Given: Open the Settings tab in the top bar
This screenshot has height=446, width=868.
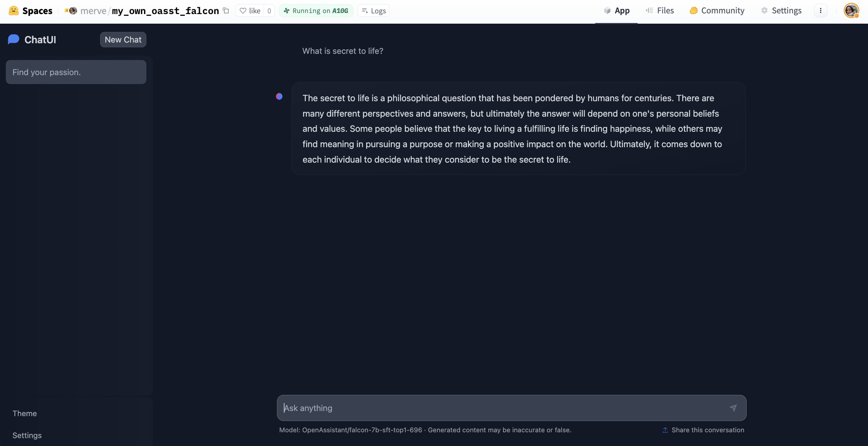Looking at the screenshot, I should (x=781, y=11).
